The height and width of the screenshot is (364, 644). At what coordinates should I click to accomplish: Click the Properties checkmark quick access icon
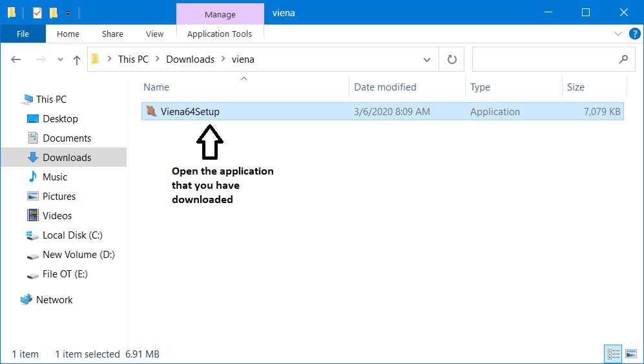point(37,13)
